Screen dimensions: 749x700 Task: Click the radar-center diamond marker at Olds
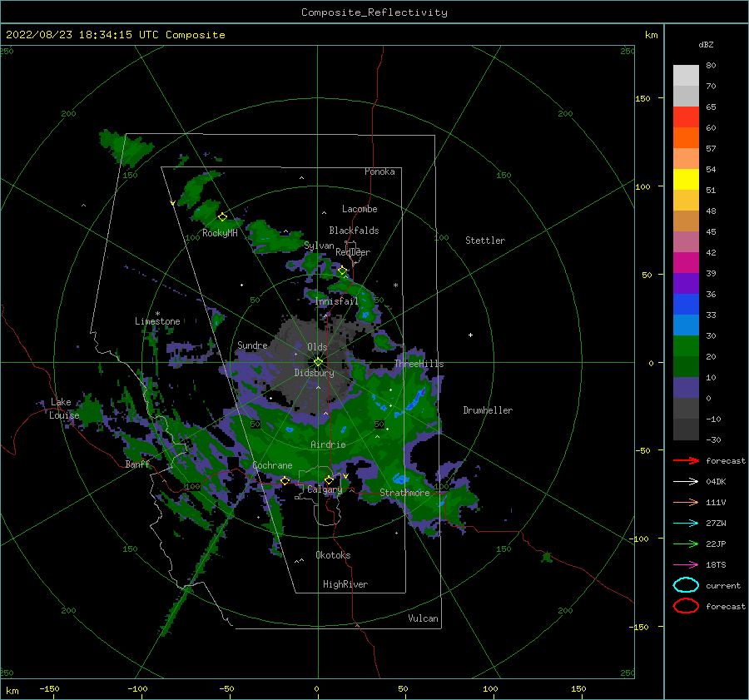[318, 362]
